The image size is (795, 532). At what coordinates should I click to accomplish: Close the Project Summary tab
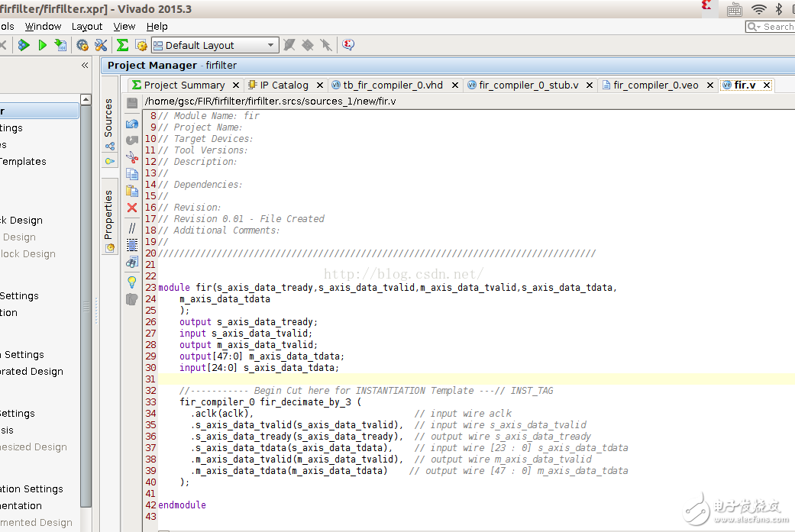click(x=236, y=85)
